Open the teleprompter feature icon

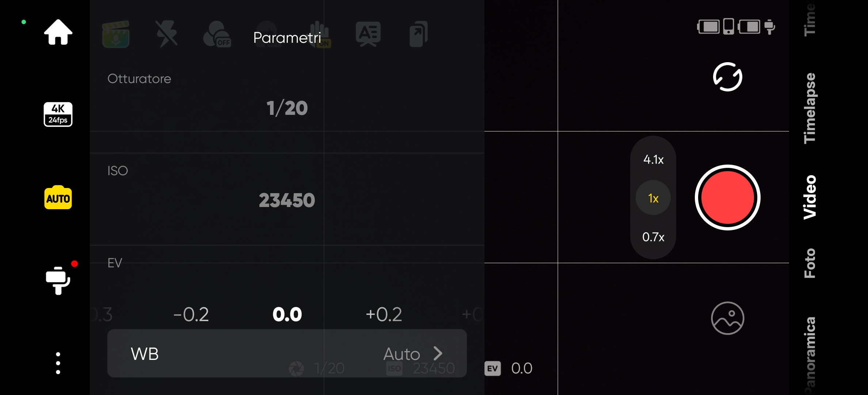coord(368,35)
